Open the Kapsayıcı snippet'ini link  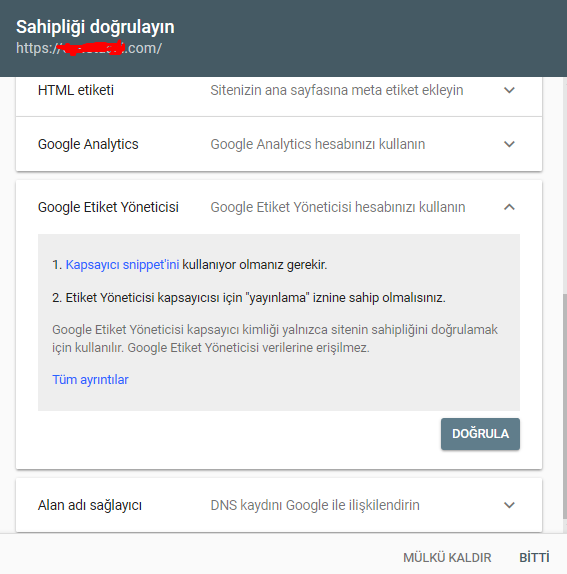pos(122,265)
